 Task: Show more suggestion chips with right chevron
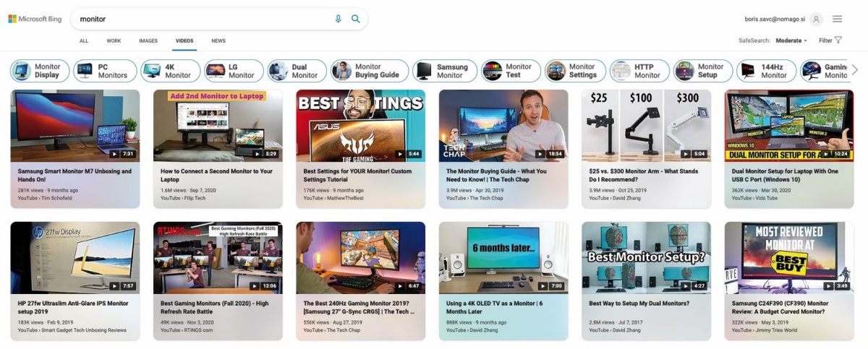[854, 71]
